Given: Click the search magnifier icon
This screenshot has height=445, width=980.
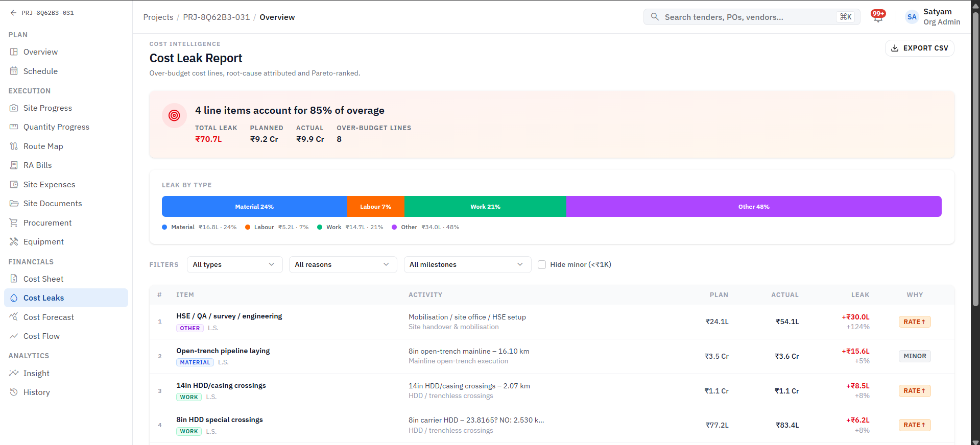Looking at the screenshot, I should tap(655, 17).
